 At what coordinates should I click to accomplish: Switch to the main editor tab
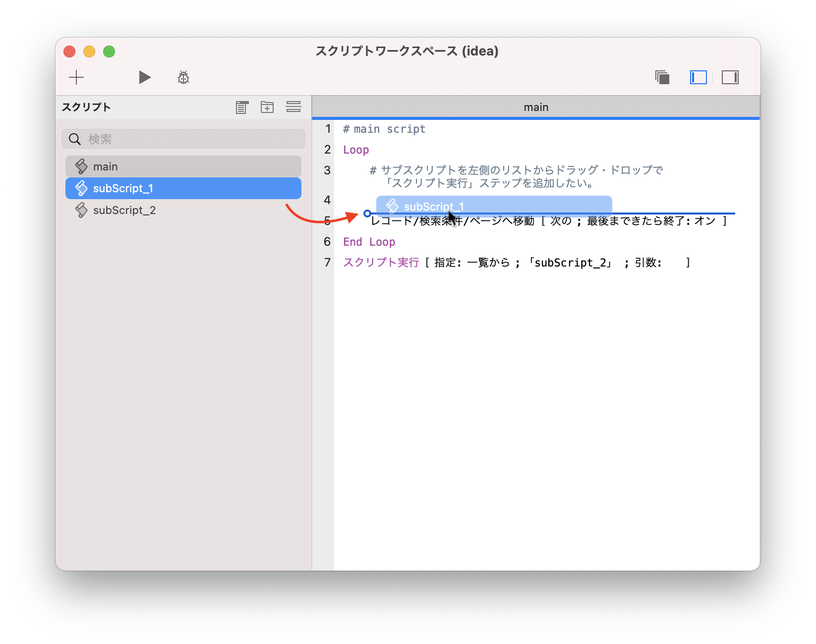[536, 107]
